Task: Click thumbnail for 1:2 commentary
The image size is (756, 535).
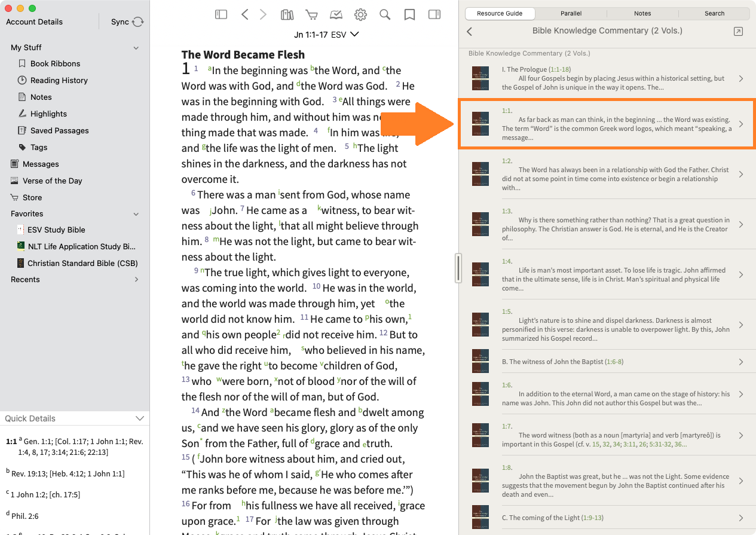Action: (x=480, y=175)
